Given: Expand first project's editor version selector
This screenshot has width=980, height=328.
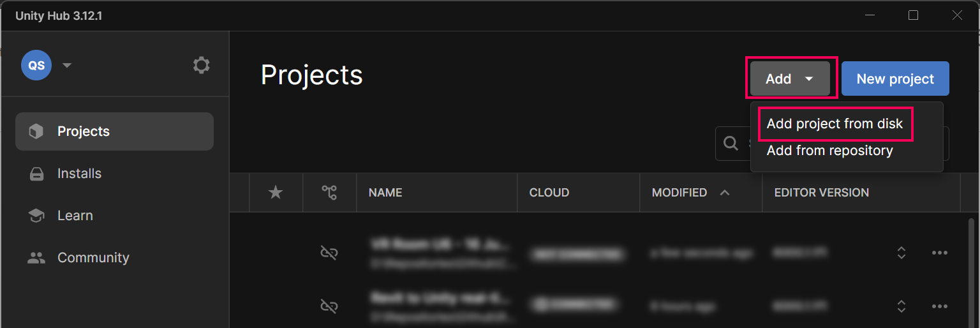Looking at the screenshot, I should point(901,253).
